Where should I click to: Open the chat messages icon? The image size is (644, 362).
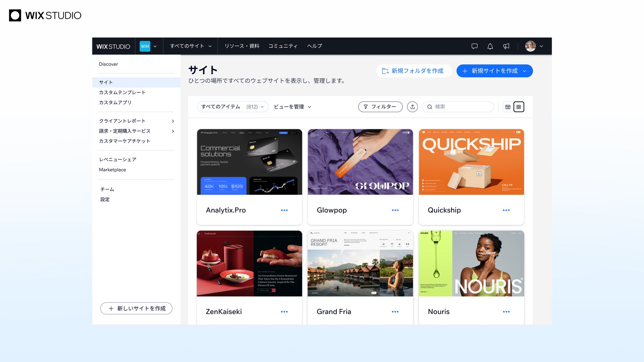pyautogui.click(x=475, y=46)
